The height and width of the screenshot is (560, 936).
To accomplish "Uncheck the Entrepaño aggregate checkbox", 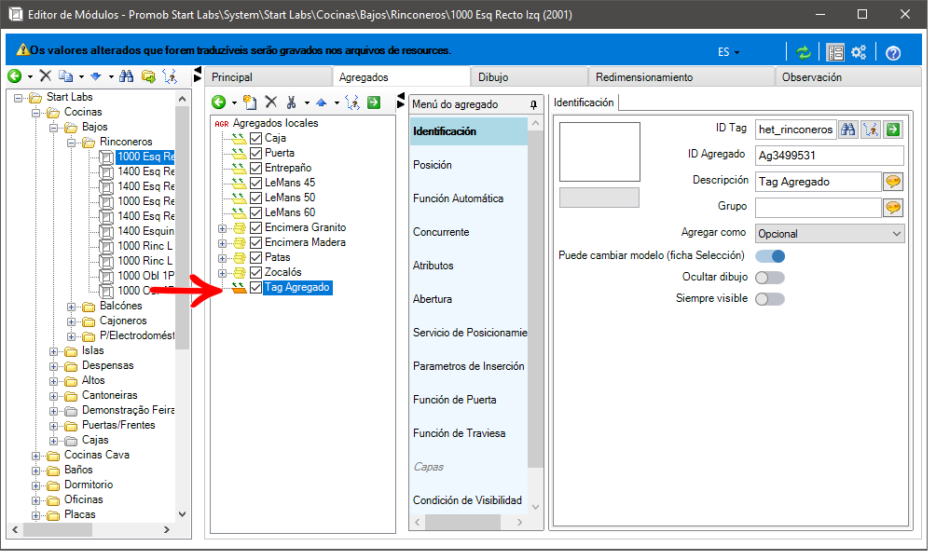I will point(256,168).
